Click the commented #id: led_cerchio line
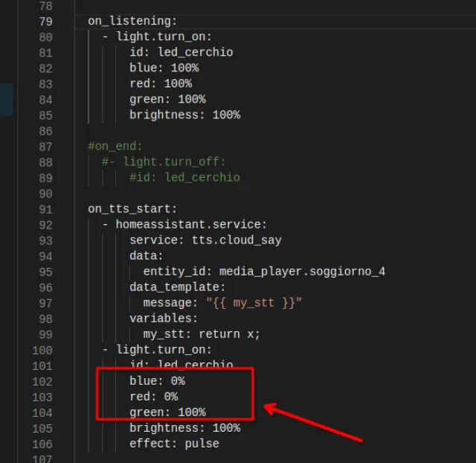The height and width of the screenshot is (463, 476). coord(184,177)
